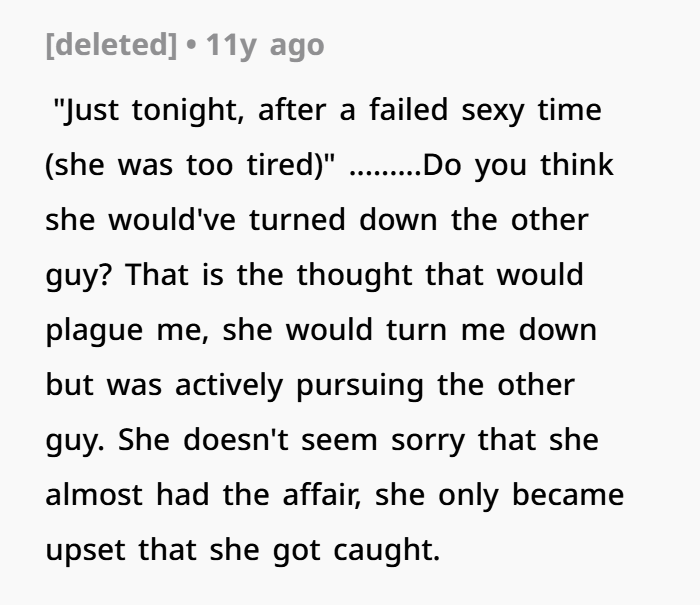This screenshot has height=605, width=700.
Task: Click the [deleted] username
Action: pyautogui.click(x=112, y=46)
